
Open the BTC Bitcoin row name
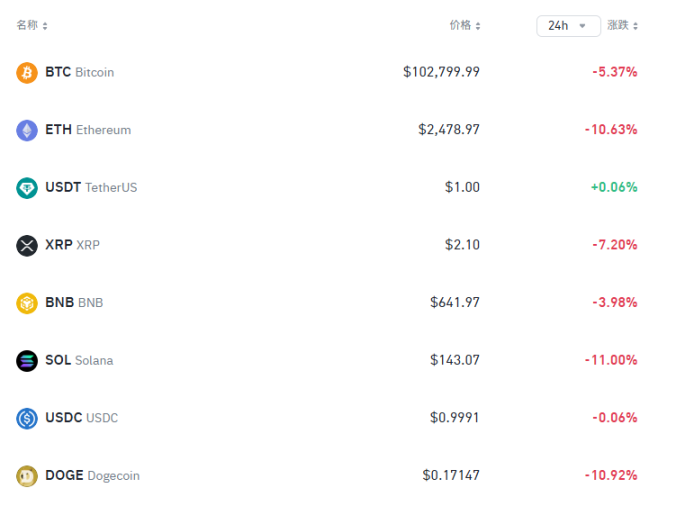[80, 72]
